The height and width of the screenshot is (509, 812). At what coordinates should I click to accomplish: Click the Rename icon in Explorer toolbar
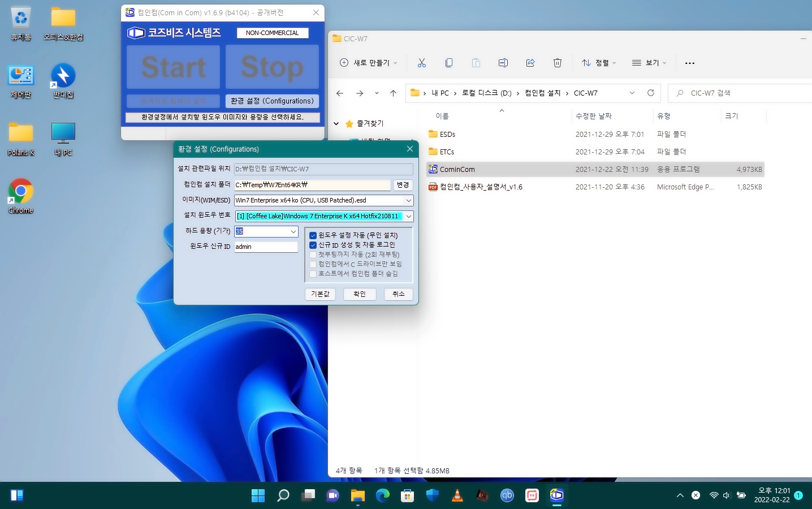coord(503,63)
